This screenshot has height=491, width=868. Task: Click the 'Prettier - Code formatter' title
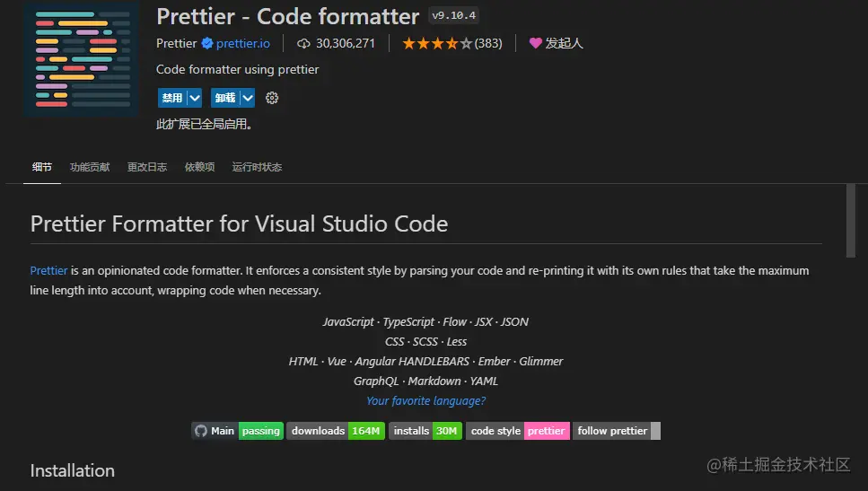(x=288, y=17)
